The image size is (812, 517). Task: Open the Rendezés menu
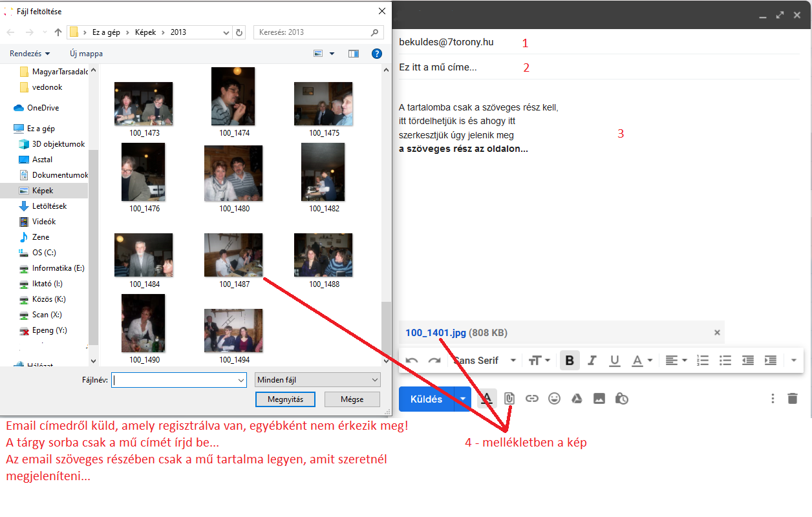(30, 54)
